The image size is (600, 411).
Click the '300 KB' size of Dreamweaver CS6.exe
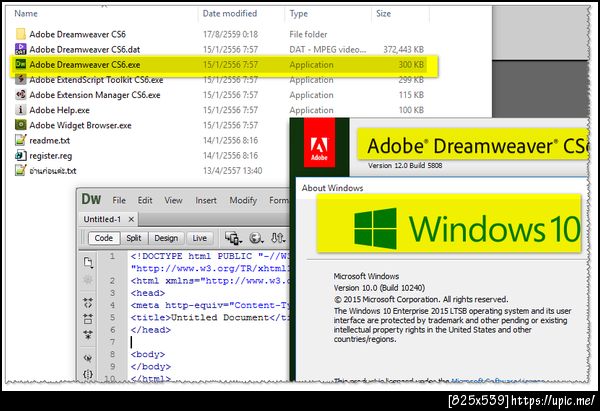coord(411,65)
